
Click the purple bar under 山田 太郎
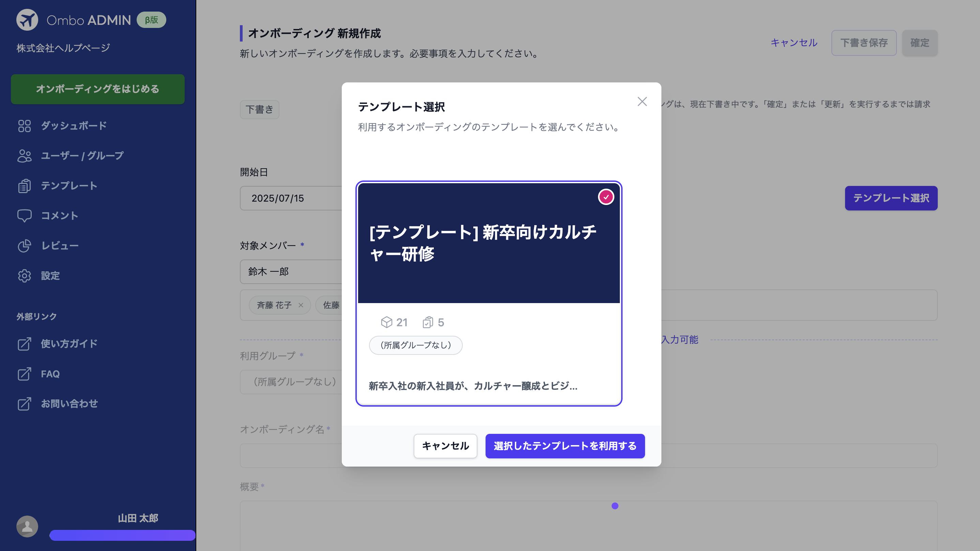pyautogui.click(x=122, y=535)
